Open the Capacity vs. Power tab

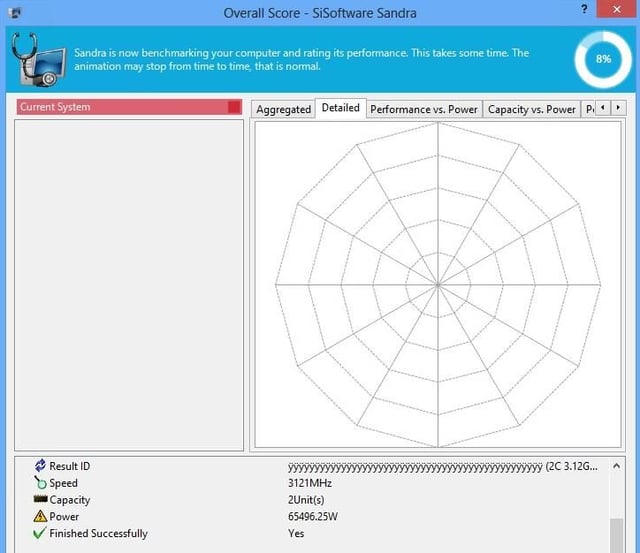coord(531,109)
